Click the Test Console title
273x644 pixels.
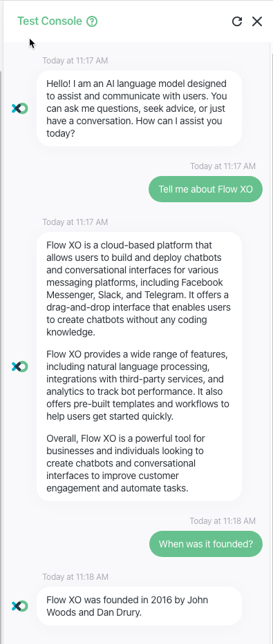[50, 21]
